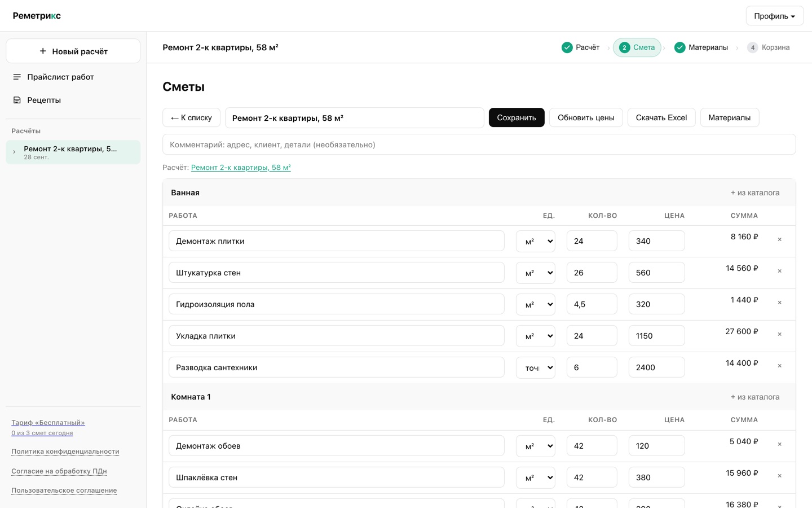Click the plus icon for Новый расчёт
The height and width of the screenshot is (508, 812).
tap(43, 51)
